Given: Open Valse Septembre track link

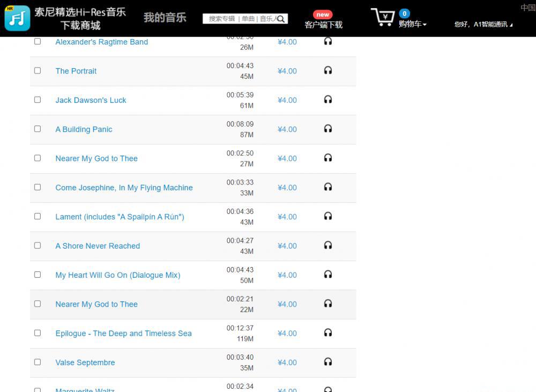Looking at the screenshot, I should click(85, 363).
